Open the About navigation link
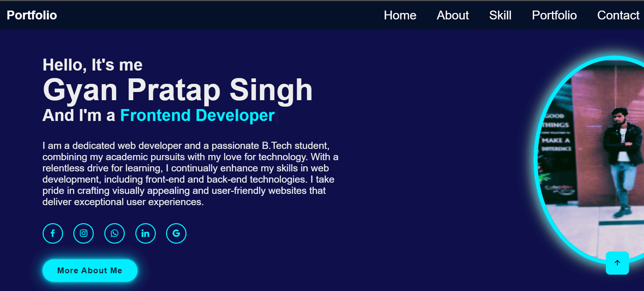 (x=453, y=15)
